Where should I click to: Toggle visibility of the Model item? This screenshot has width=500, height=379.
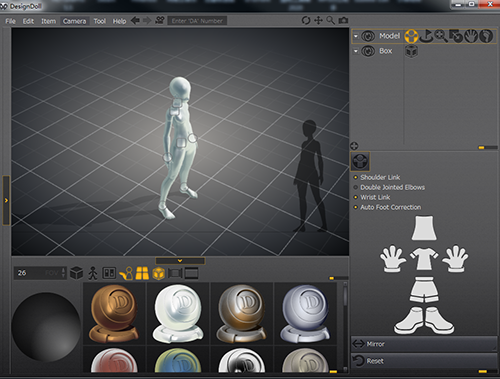tap(368, 36)
